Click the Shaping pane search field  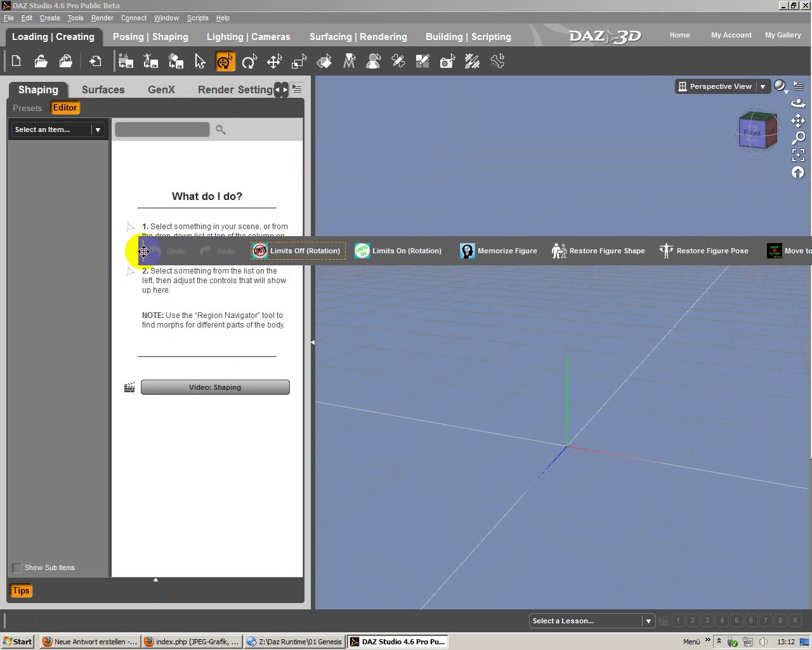pyautogui.click(x=162, y=129)
